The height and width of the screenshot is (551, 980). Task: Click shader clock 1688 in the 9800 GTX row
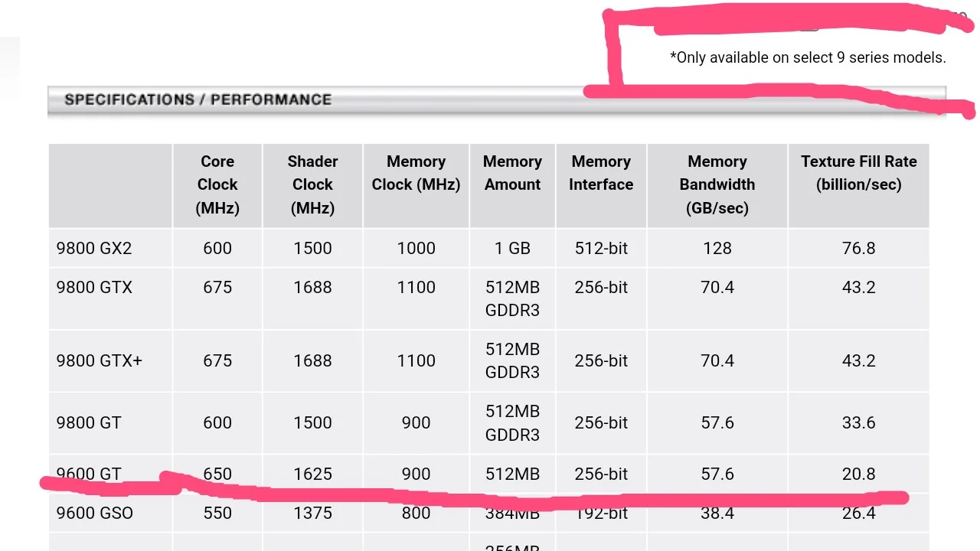tap(312, 287)
